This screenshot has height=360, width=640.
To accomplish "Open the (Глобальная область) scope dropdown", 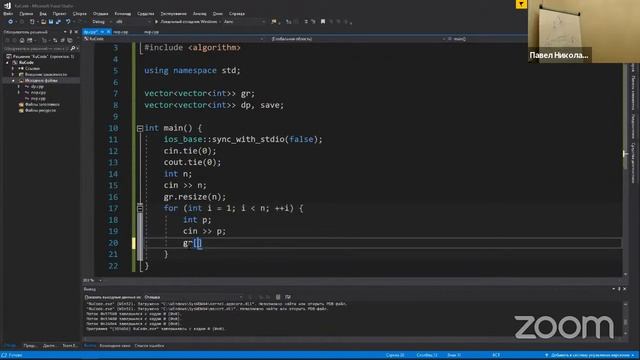I will coord(357,39).
